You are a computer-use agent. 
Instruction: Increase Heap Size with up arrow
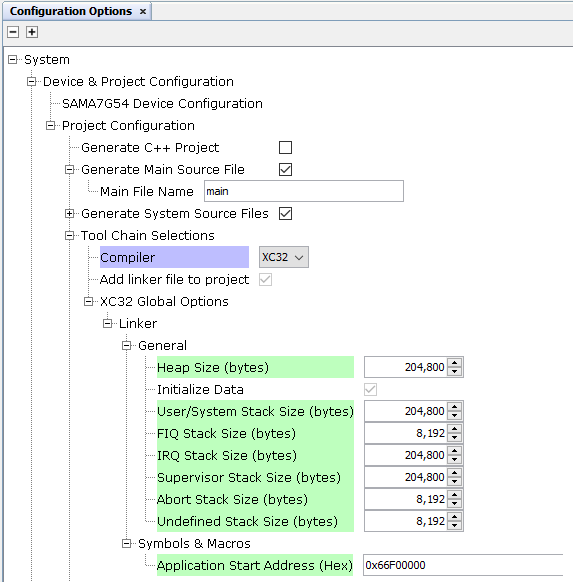455,363
